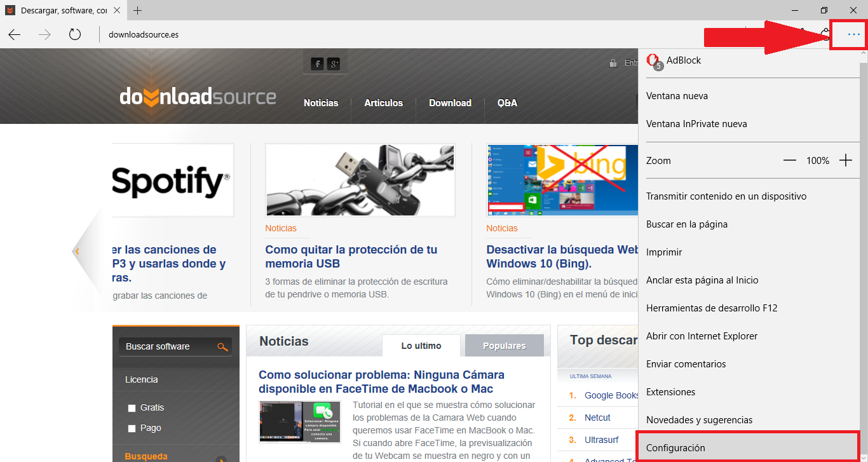
Task: Open the Noticias site navigation link
Action: point(321,103)
